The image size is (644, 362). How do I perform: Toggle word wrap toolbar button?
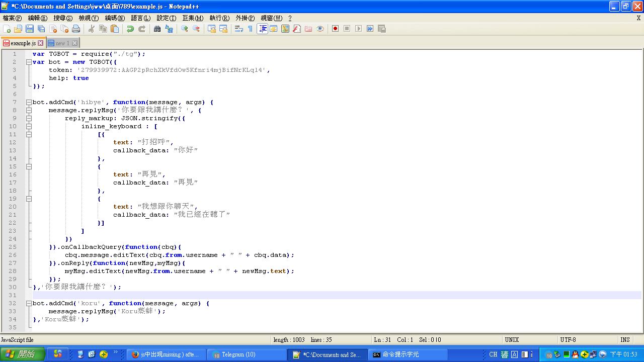[x=239, y=29]
